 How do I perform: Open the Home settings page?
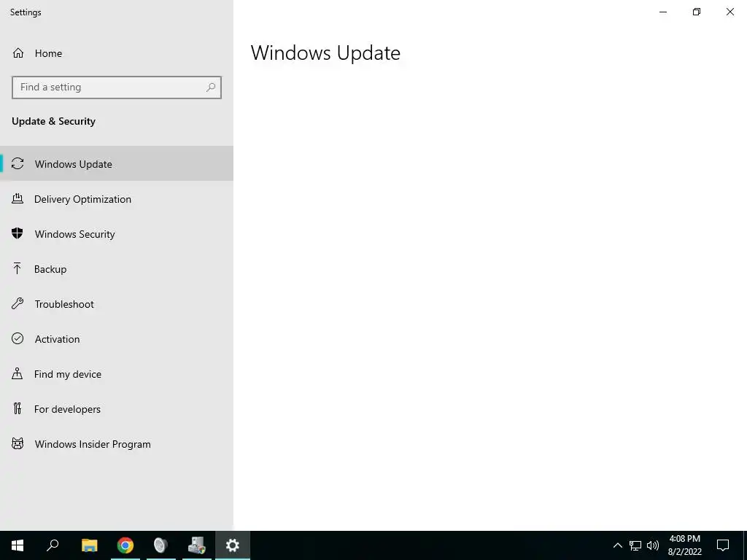pos(117,53)
